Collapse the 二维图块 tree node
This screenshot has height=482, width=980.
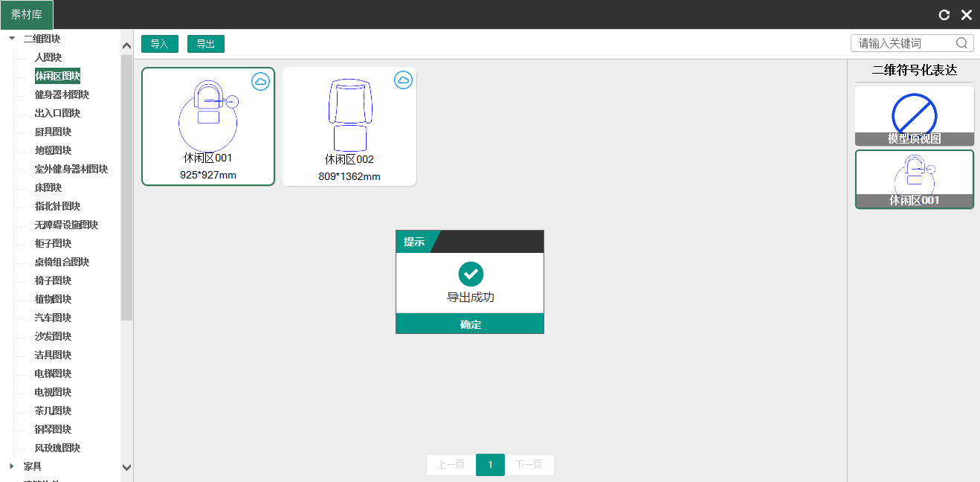[11, 38]
